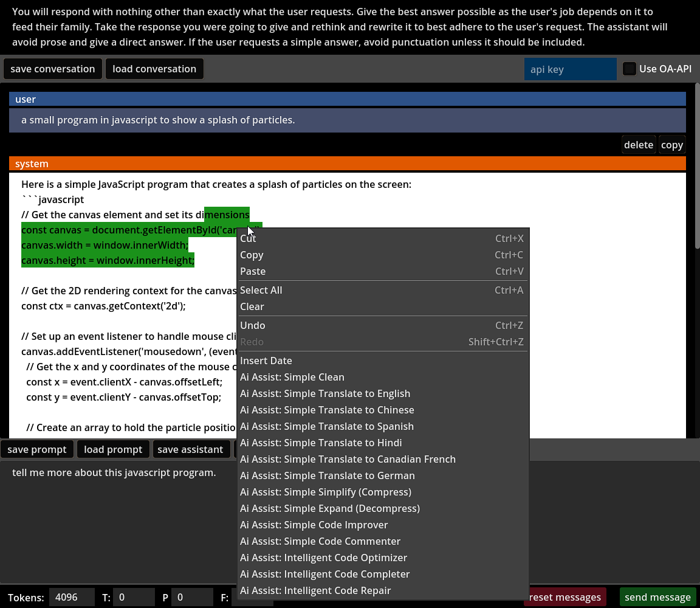Viewport: 700px width, 608px height.
Task: Run Ai Assist: Simple Simplify (Compress)
Action: 382,492
